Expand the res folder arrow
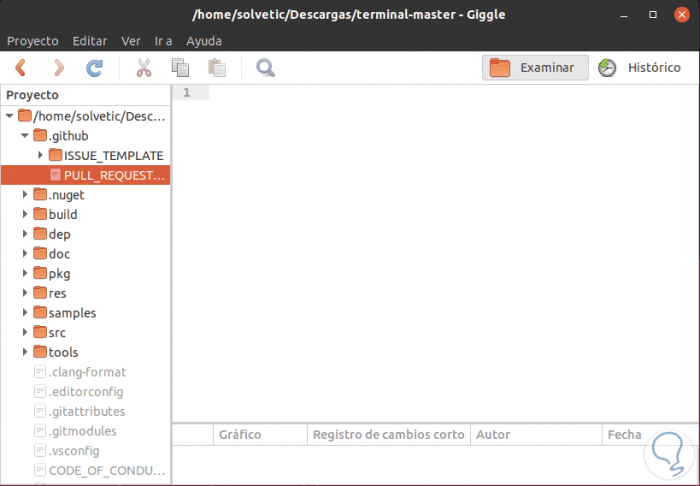 coord(25,293)
